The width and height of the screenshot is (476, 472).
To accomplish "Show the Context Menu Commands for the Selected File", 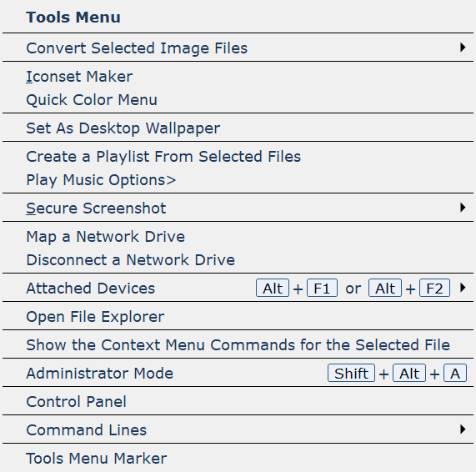I will tap(238, 344).
